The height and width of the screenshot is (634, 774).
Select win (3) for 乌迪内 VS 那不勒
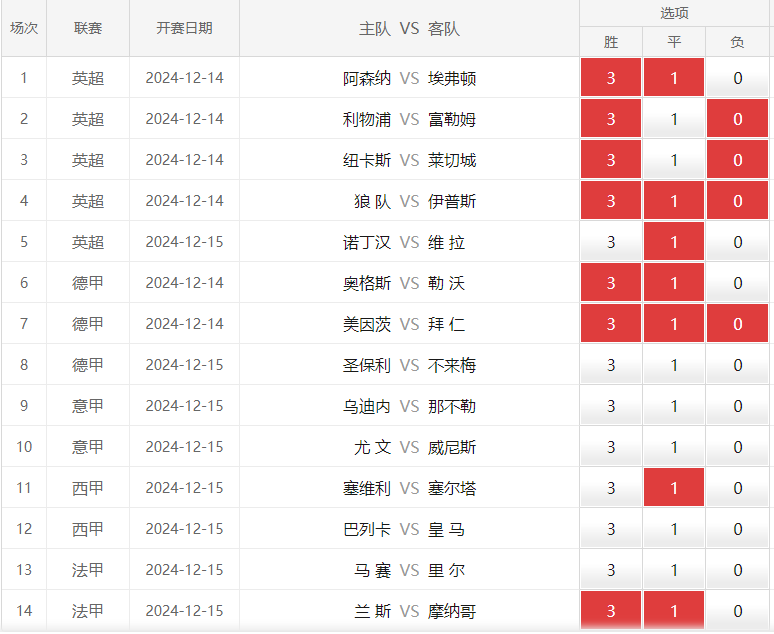[x=611, y=405]
